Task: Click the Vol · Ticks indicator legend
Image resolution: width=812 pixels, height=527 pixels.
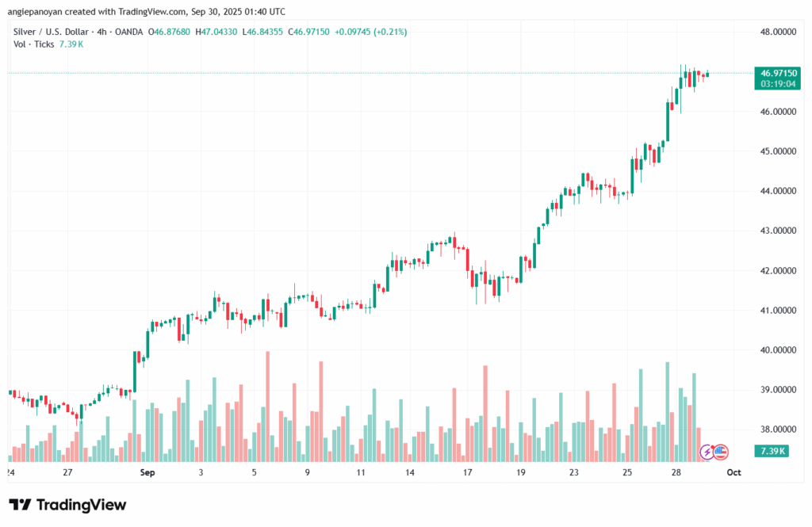Action: [33, 44]
